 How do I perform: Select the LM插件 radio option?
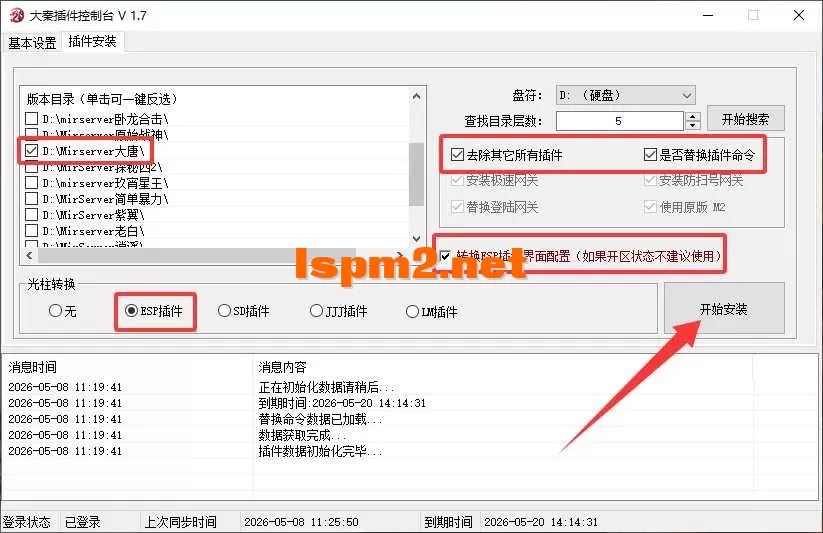[x=413, y=312]
